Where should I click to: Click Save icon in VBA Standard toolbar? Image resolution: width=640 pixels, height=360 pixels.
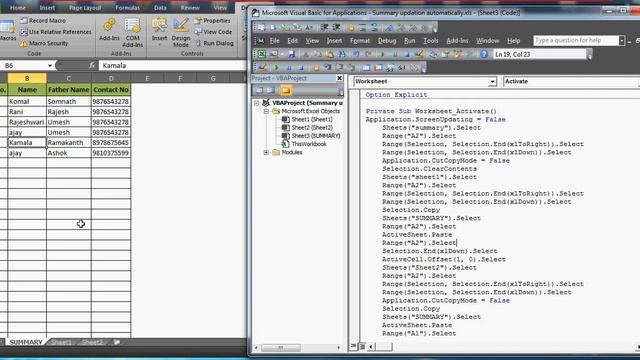[x=291, y=54]
